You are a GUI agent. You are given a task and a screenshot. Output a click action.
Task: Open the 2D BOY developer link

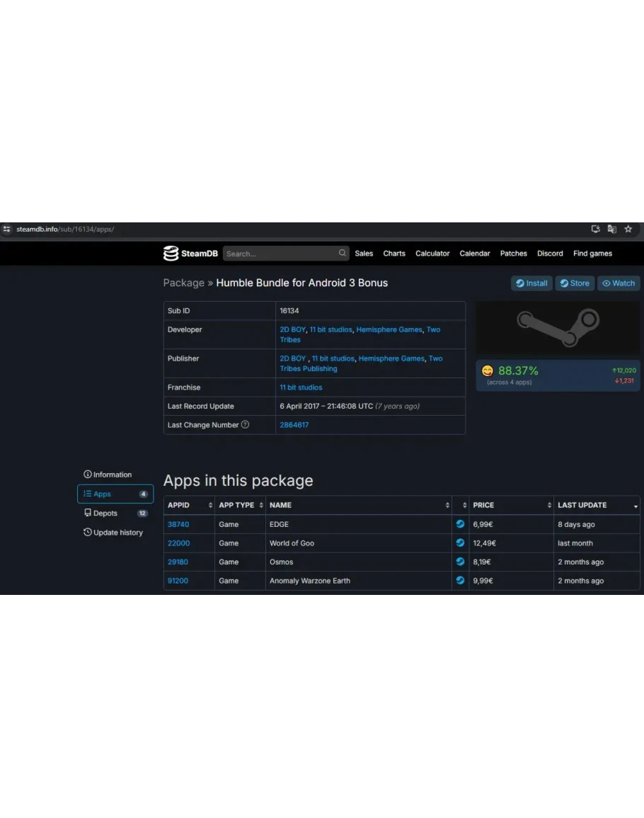292,330
